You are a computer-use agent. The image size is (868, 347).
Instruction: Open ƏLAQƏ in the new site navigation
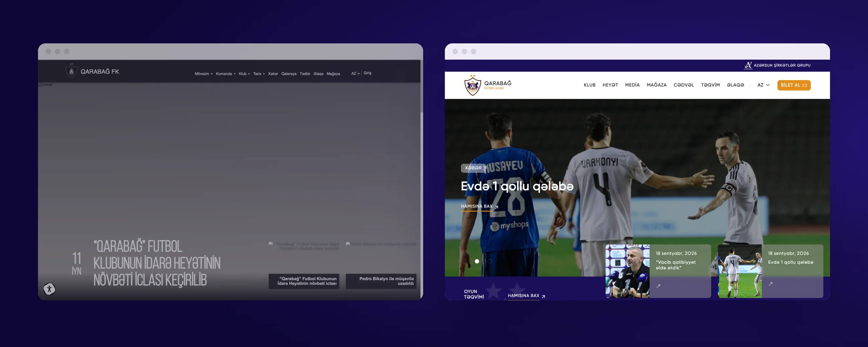pyautogui.click(x=735, y=85)
